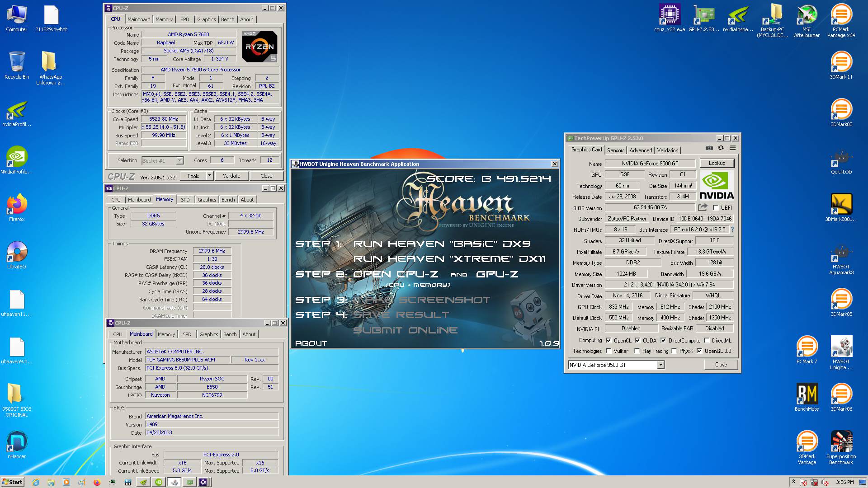Launch the 3DMark03 desktop shortcut
The image size is (868, 488).
841,113
